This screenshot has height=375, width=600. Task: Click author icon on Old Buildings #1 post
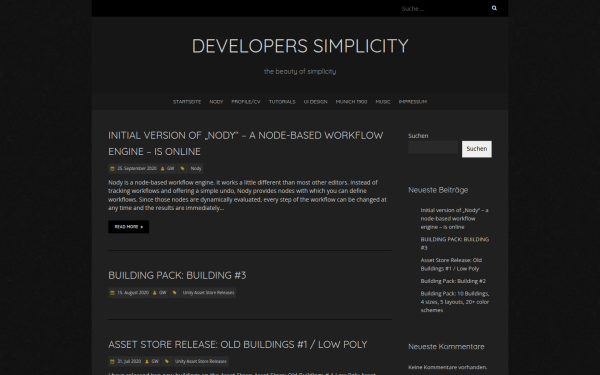147,361
